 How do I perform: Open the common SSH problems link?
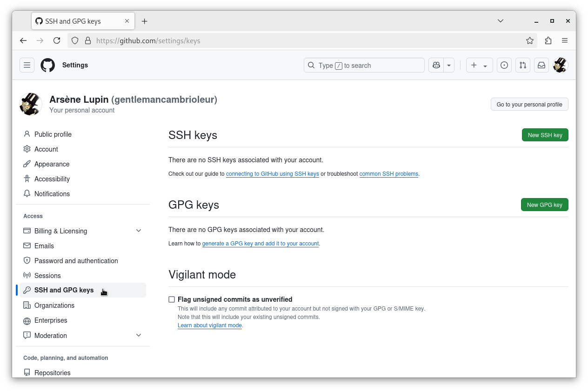coord(388,174)
